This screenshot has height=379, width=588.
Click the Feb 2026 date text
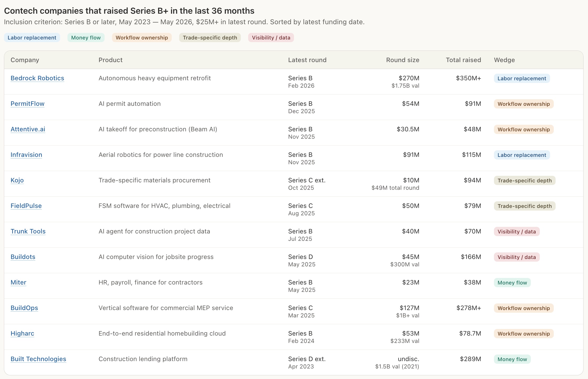pyautogui.click(x=301, y=86)
